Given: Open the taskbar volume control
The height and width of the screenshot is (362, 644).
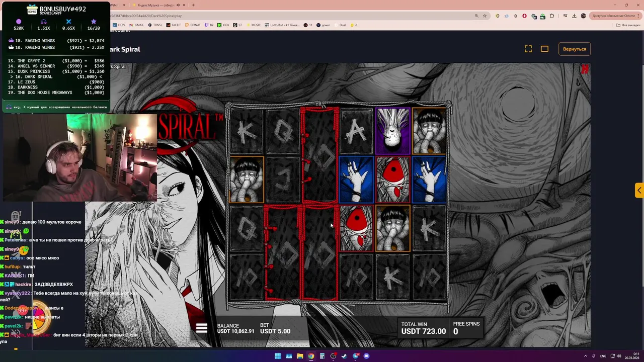Looking at the screenshot, I should click(x=618, y=356).
